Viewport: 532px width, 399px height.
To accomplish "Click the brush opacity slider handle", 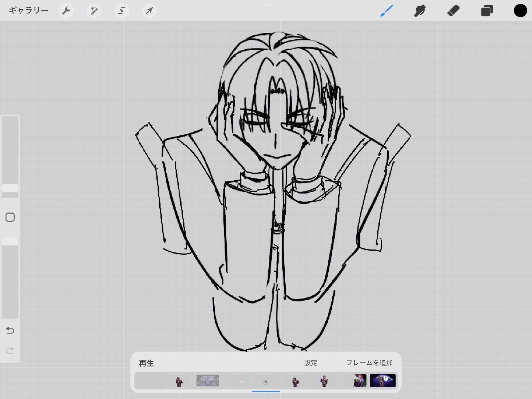I will coord(10,241).
